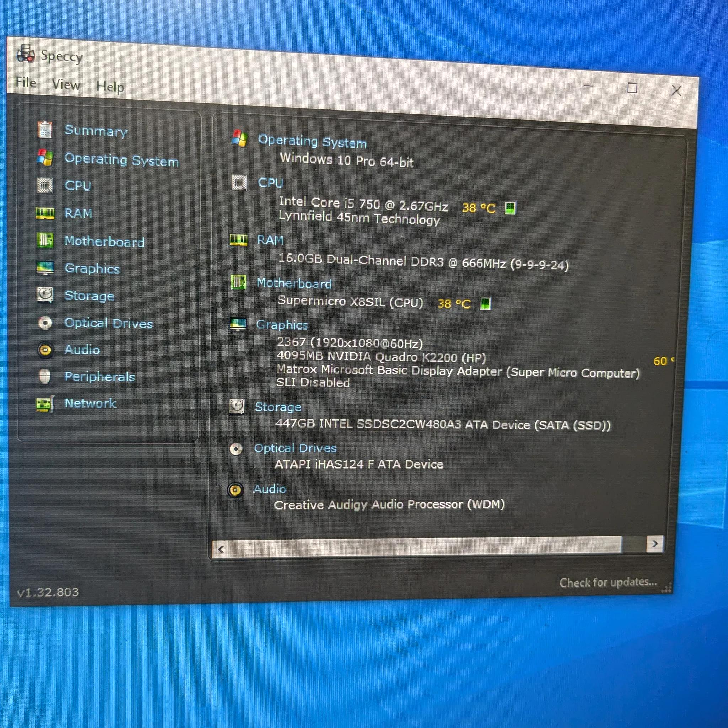Click the Check for updates link

click(608, 583)
